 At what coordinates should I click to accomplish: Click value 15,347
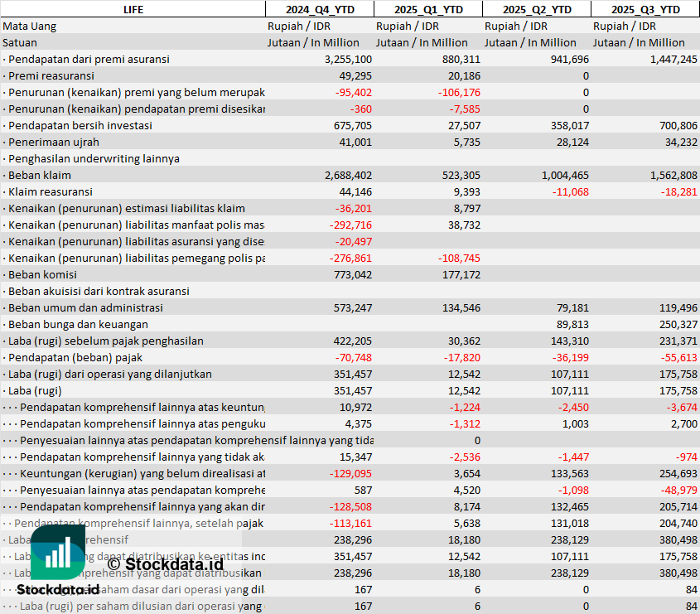355,457
